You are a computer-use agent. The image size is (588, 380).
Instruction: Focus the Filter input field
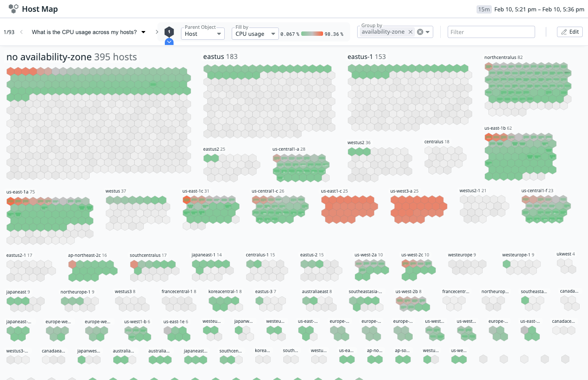click(x=491, y=32)
